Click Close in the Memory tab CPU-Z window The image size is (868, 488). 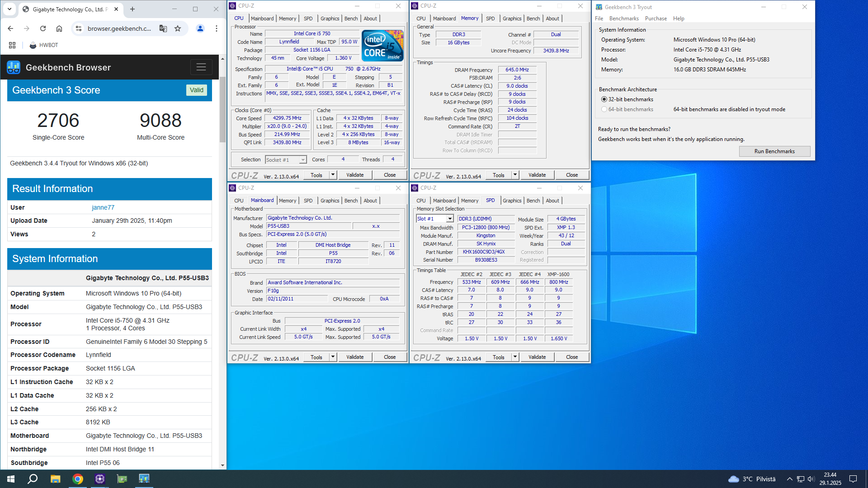(x=572, y=175)
